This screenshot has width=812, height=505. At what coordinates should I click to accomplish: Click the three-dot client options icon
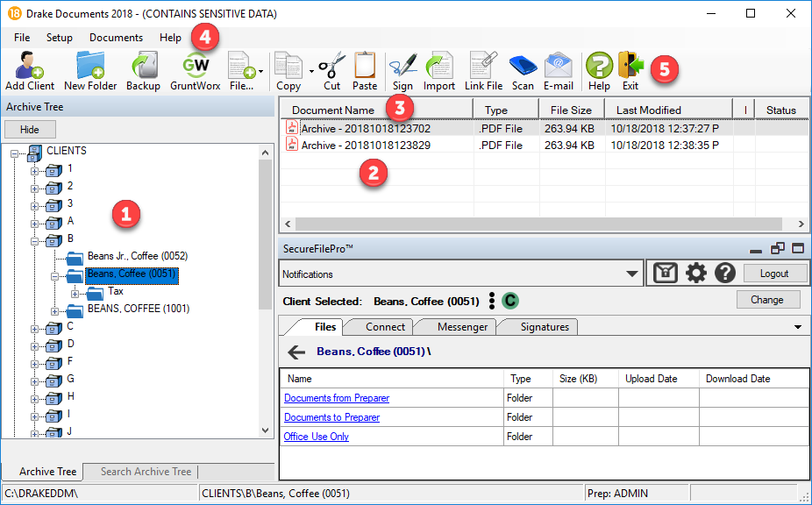point(491,301)
